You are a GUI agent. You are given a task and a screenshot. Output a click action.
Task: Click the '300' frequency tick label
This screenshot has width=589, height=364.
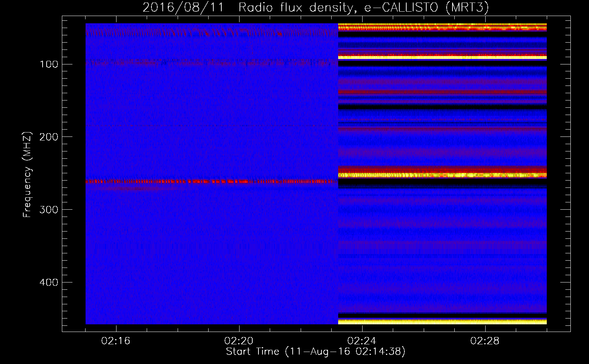pyautogui.click(x=49, y=210)
